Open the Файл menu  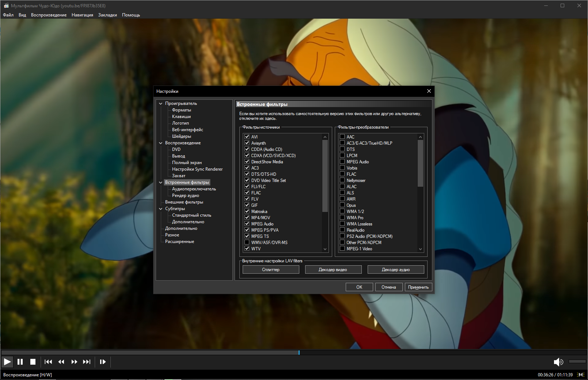[8, 15]
